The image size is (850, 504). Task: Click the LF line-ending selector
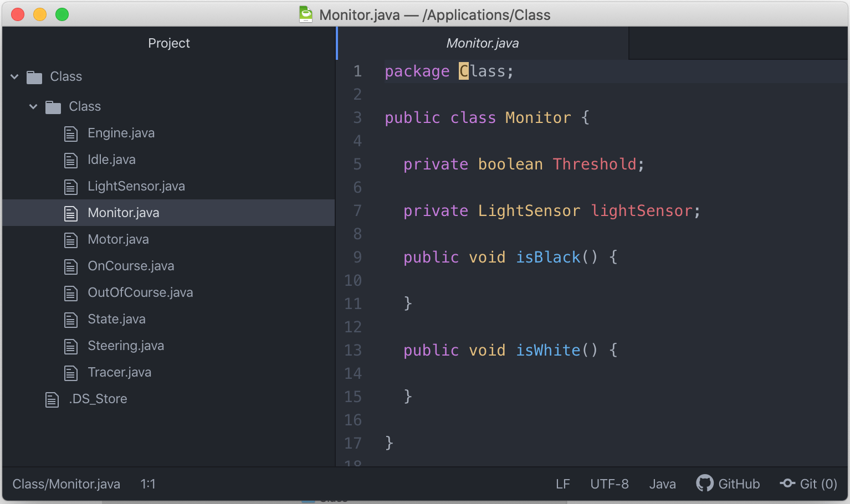coord(562,483)
